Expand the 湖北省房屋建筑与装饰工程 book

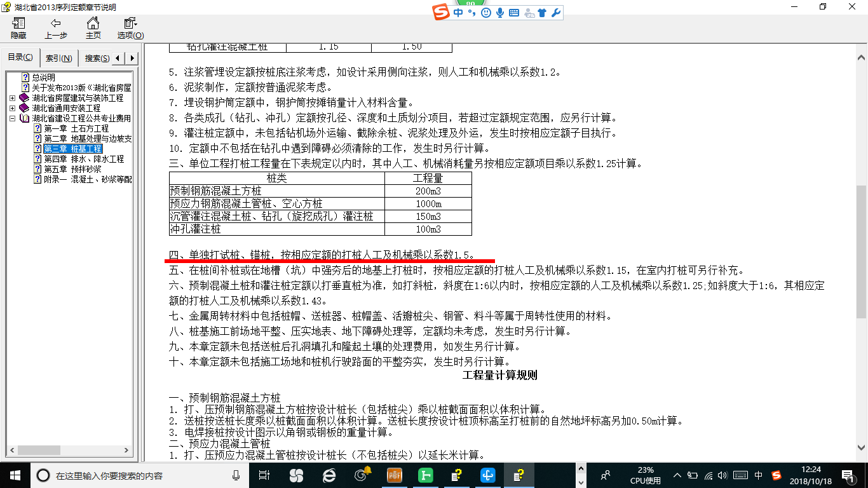13,98
